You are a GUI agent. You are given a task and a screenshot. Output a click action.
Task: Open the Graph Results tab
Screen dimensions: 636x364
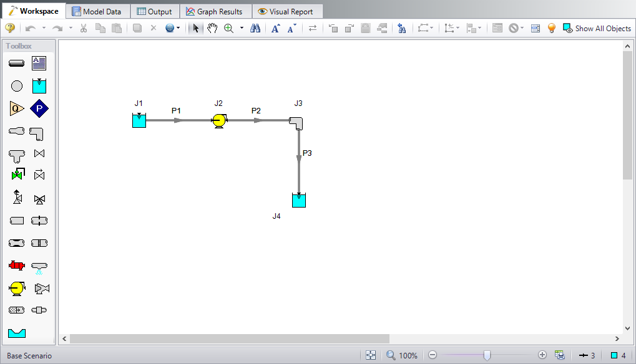[x=214, y=11]
